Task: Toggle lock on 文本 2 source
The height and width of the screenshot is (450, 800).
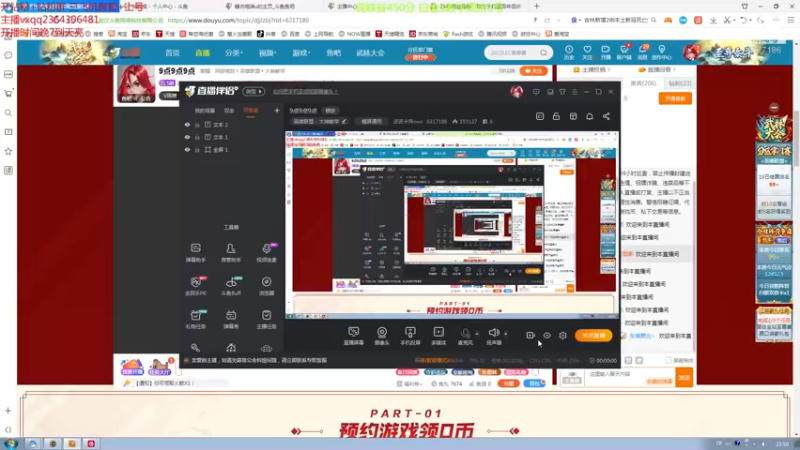Action: coord(197,124)
